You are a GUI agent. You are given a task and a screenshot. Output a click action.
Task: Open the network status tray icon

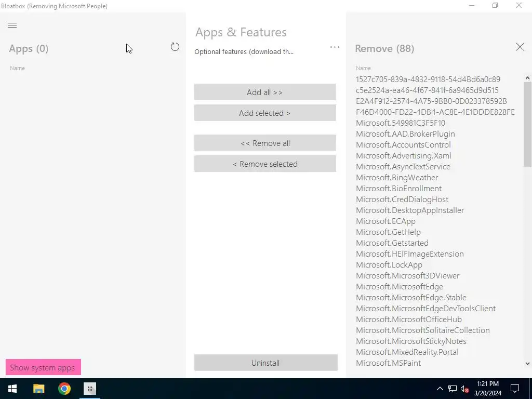(x=453, y=389)
